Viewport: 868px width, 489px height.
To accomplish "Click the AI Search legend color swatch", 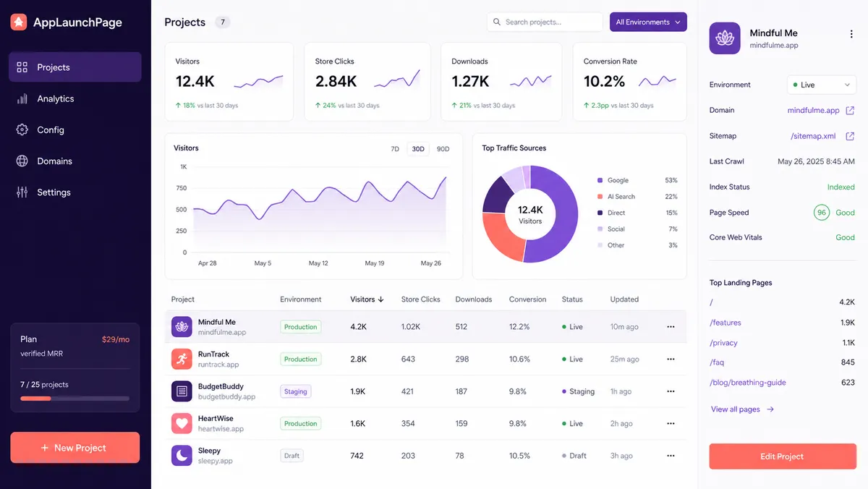I will (600, 197).
